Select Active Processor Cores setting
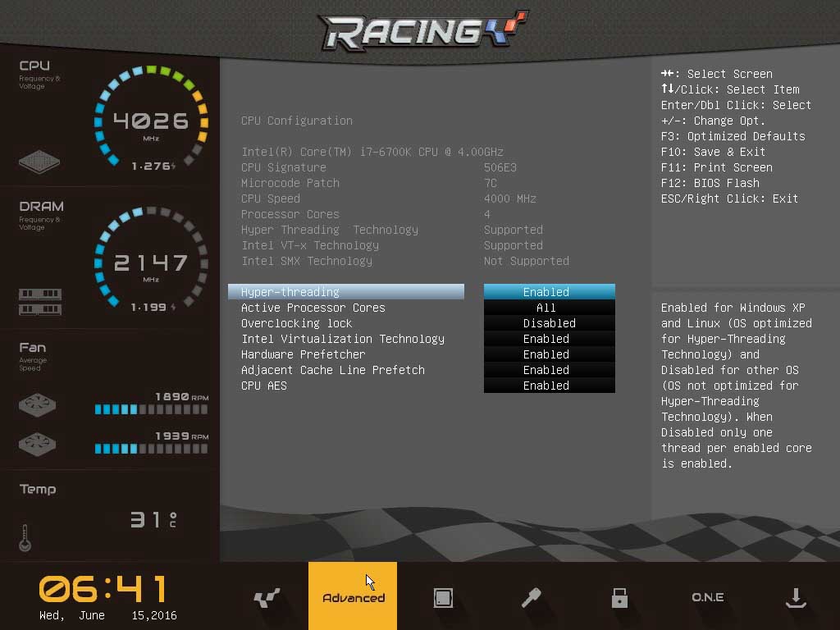The image size is (840, 630). coord(313,308)
